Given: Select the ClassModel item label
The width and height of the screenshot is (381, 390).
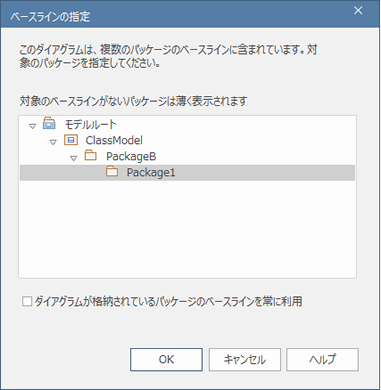Looking at the screenshot, I should click(114, 140).
